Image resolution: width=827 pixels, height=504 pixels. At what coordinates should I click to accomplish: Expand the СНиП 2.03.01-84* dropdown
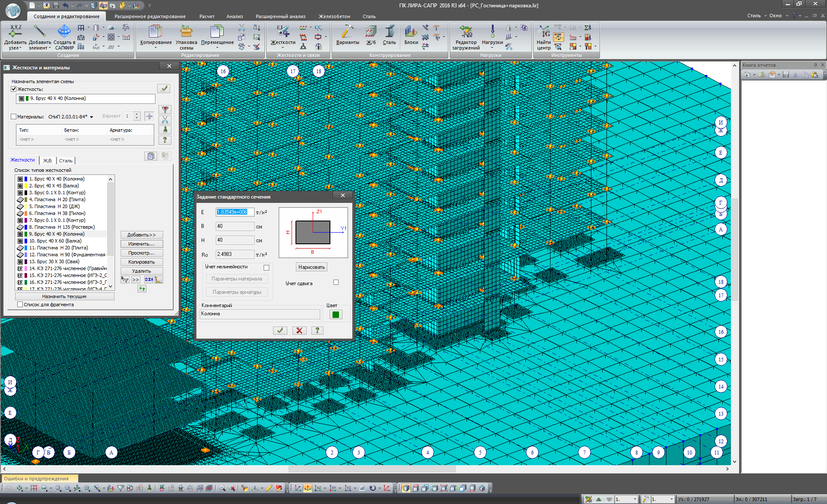(91, 117)
